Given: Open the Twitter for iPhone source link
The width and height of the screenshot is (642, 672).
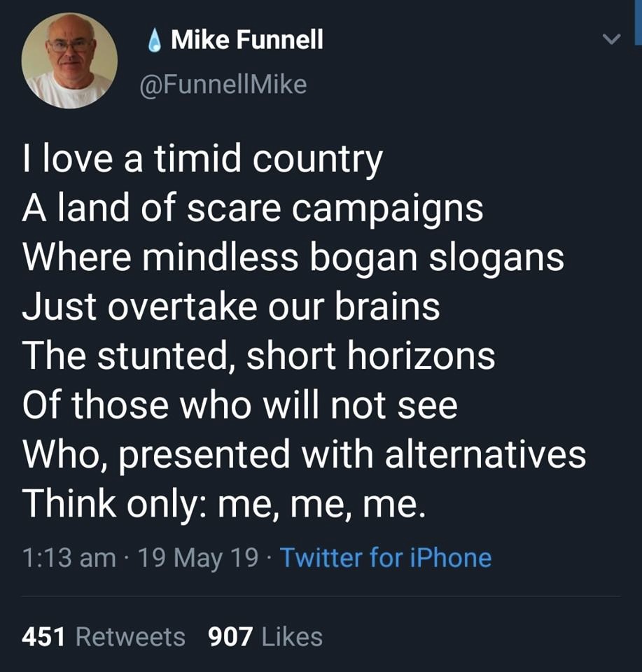Looking at the screenshot, I should click(x=386, y=558).
